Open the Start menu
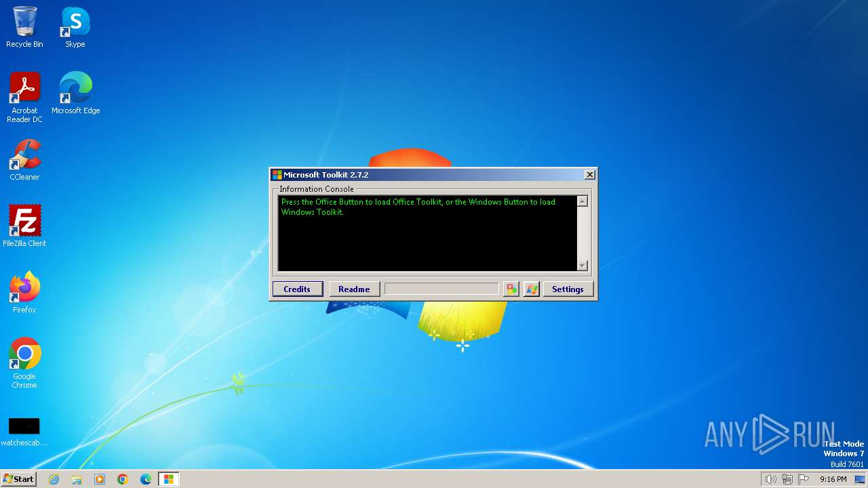The width and height of the screenshot is (868, 488). 18,479
